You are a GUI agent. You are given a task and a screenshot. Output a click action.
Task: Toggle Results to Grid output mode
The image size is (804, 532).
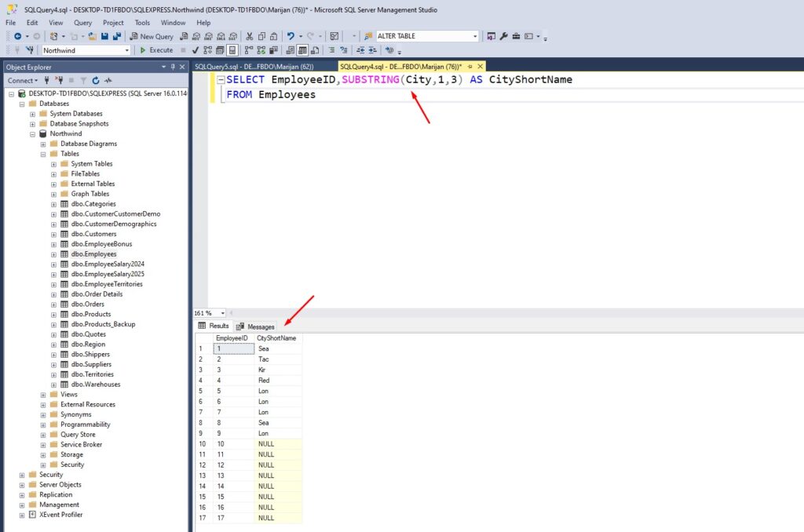(x=302, y=50)
